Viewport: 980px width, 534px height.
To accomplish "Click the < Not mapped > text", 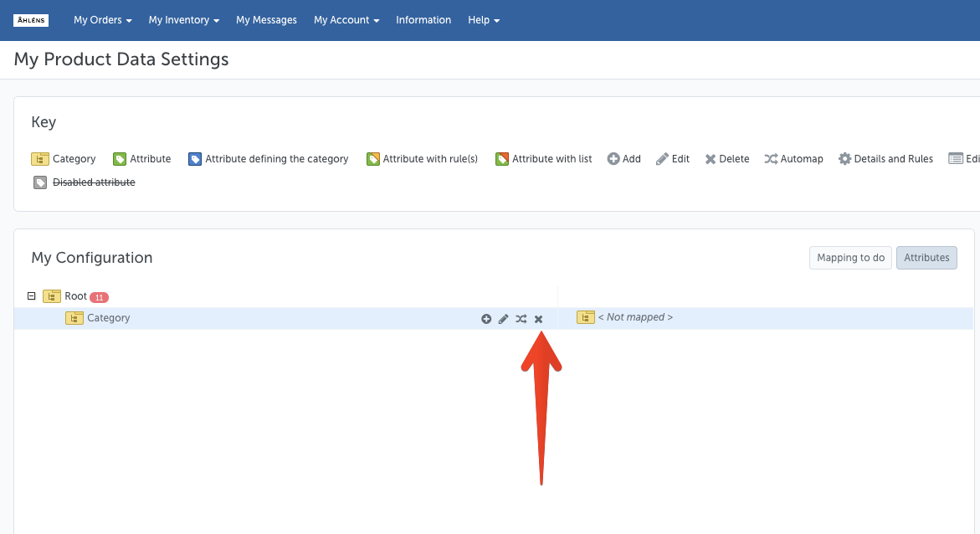I will click(635, 317).
